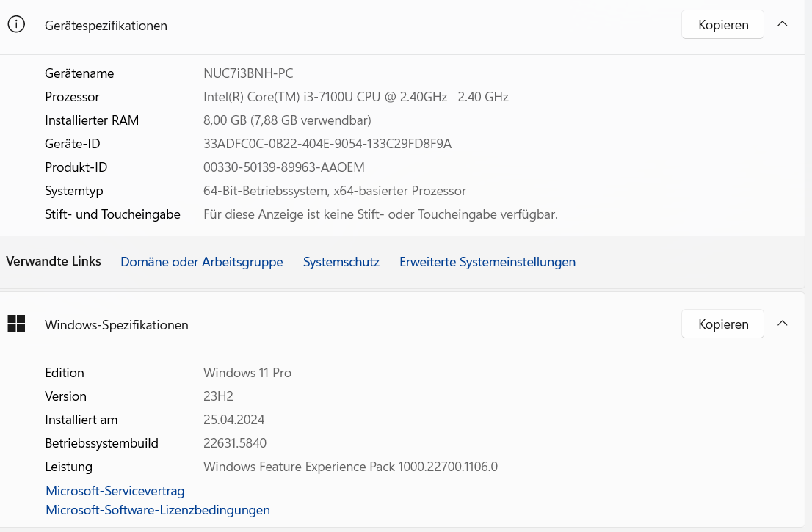Click the Windows 11 Pro edition text

click(247, 373)
